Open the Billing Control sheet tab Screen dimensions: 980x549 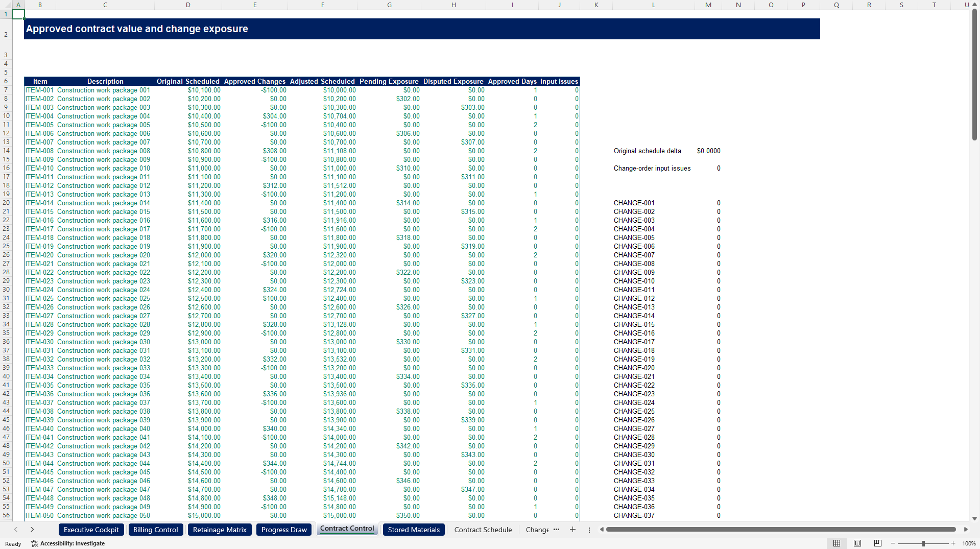[x=156, y=530]
